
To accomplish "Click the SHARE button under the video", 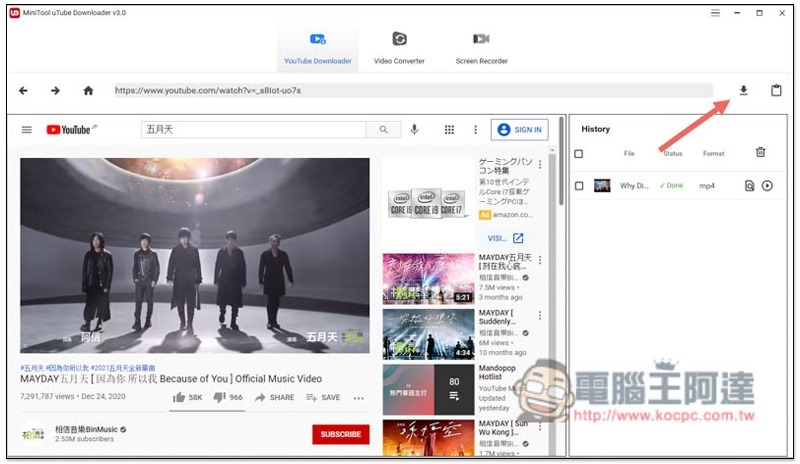I will [274, 397].
